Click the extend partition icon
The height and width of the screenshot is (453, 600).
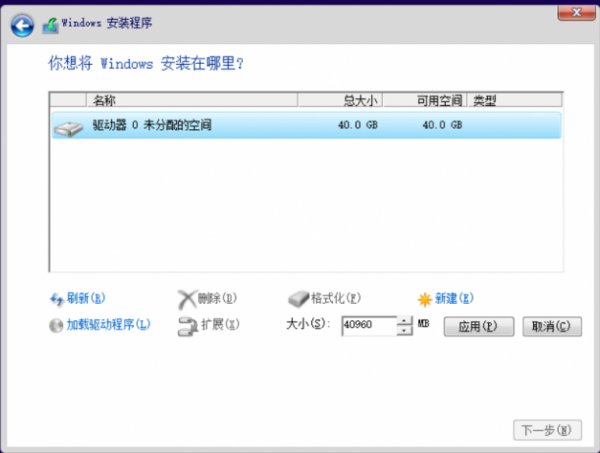(188, 326)
